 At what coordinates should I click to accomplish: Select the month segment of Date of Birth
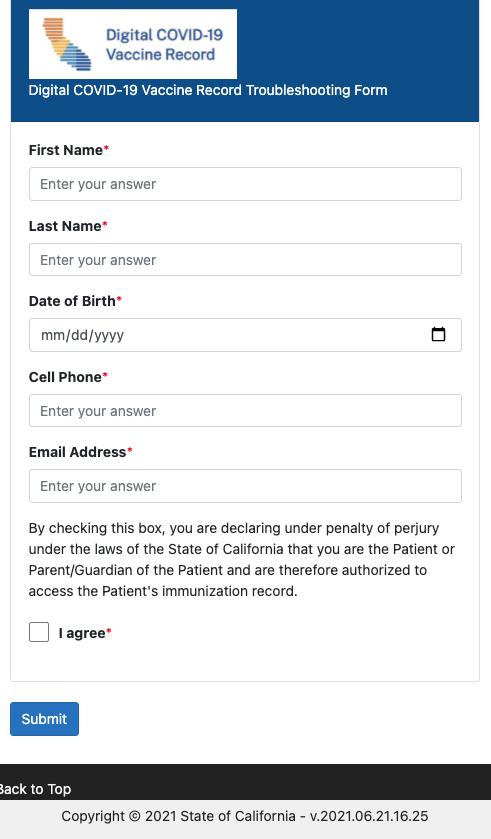(x=53, y=335)
